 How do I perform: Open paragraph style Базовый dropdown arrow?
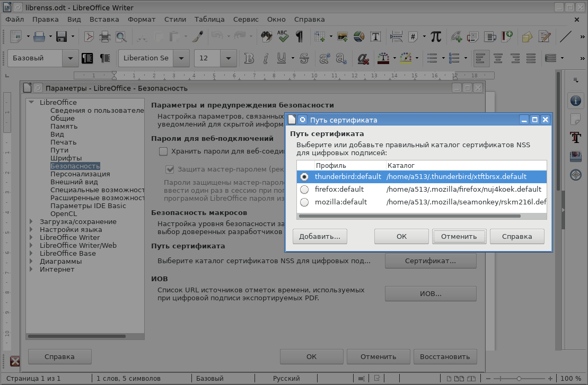click(x=70, y=58)
